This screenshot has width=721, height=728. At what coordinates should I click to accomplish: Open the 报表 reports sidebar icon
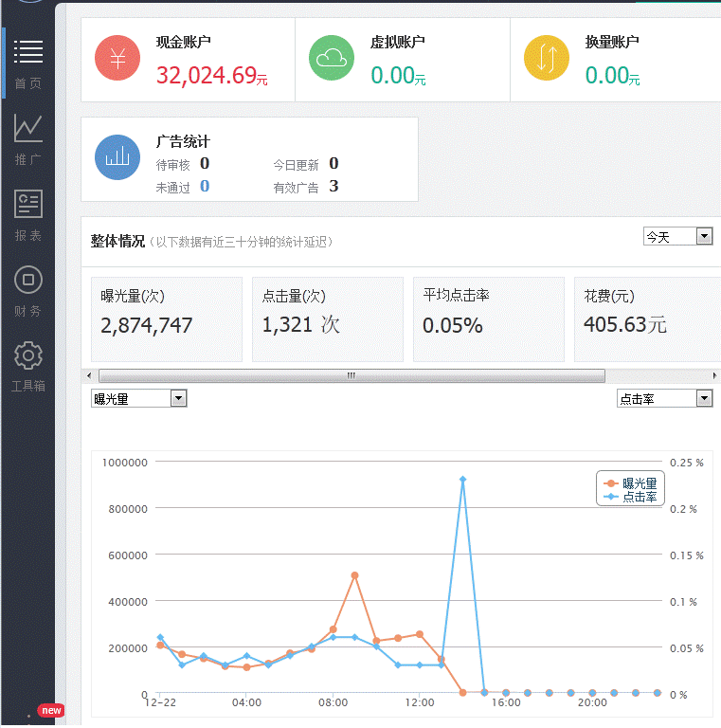[x=28, y=205]
